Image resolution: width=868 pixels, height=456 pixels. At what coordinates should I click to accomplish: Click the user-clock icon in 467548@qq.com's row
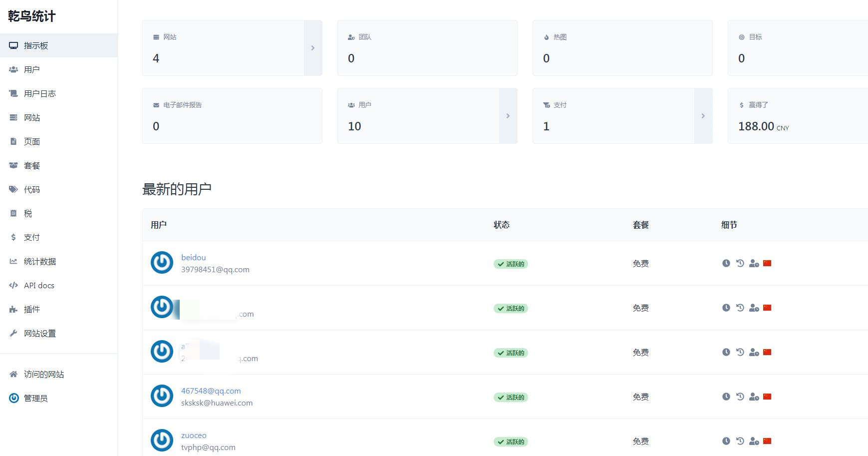pyautogui.click(x=754, y=397)
